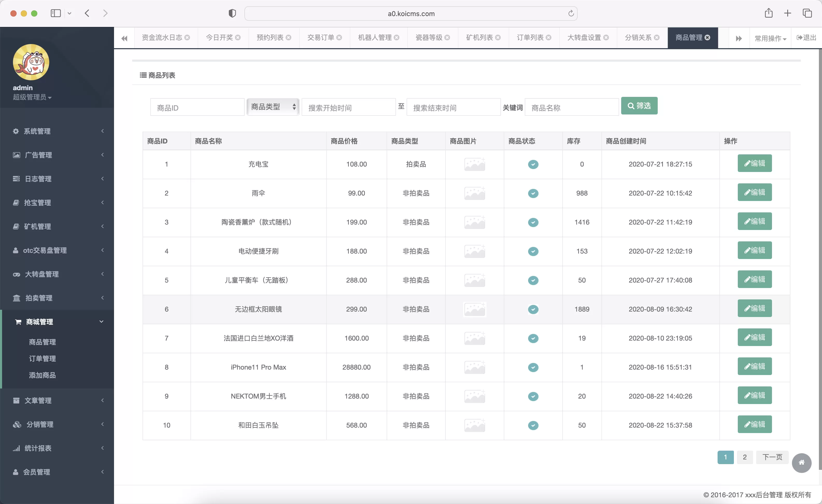The width and height of the screenshot is (822, 504).
Task: Toggle status check for 雨伞
Action: 533,193
